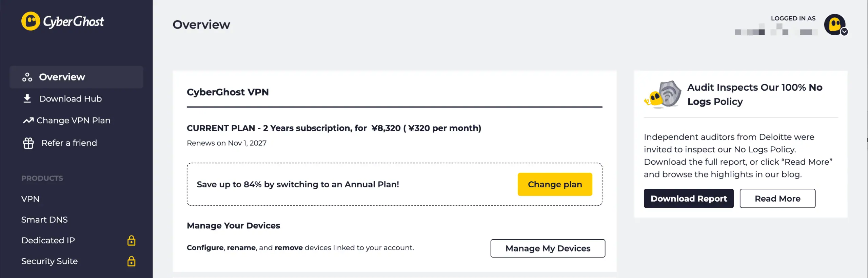Click the CyberGhost logo icon

31,21
